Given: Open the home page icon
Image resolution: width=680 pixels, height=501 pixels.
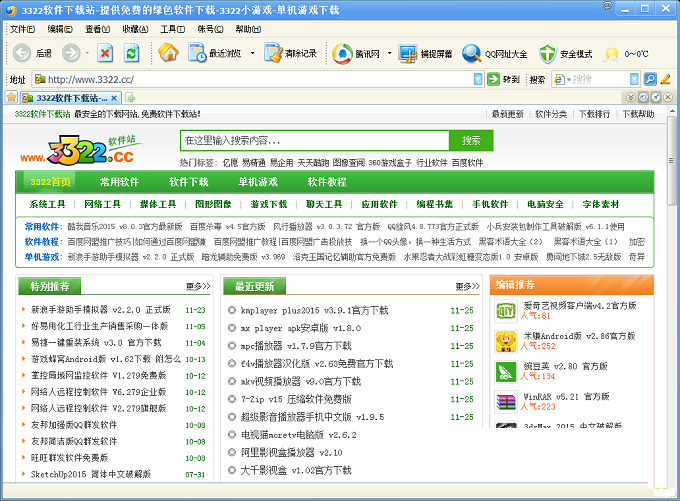Looking at the screenshot, I should tap(168, 53).
